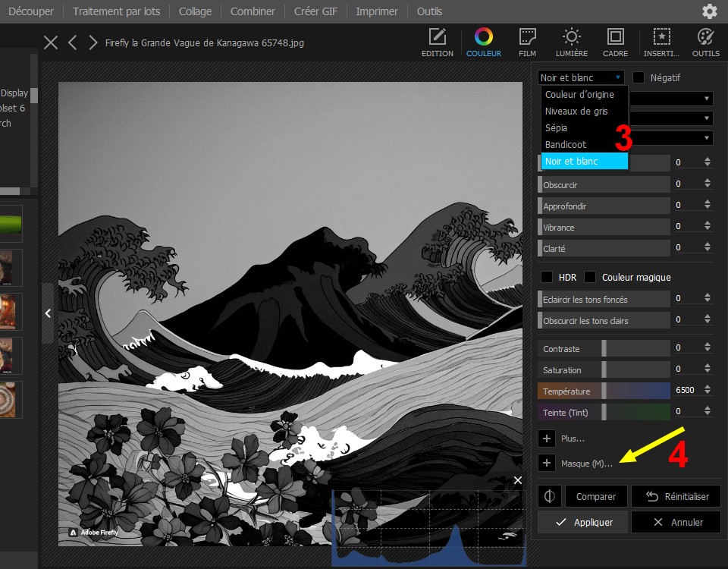Click the Réinitialiser button
This screenshot has width=728, height=569.
(676, 496)
